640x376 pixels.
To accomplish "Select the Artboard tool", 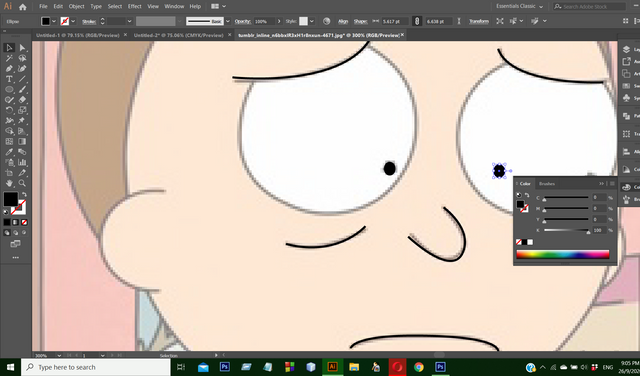I will click(x=9, y=173).
